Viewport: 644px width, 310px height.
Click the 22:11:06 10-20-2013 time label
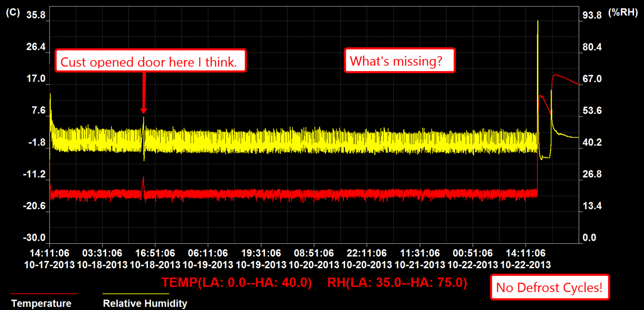(367, 259)
